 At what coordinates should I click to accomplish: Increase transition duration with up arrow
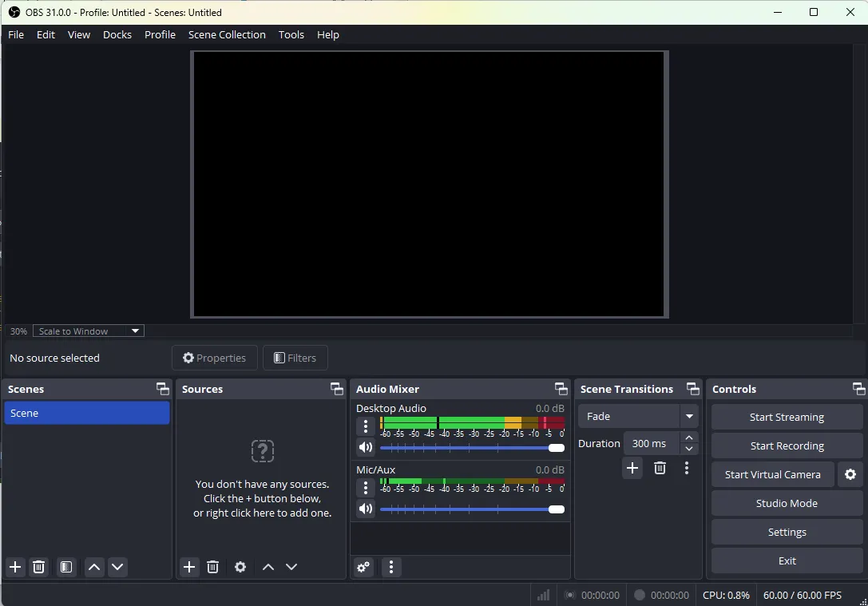pos(690,438)
